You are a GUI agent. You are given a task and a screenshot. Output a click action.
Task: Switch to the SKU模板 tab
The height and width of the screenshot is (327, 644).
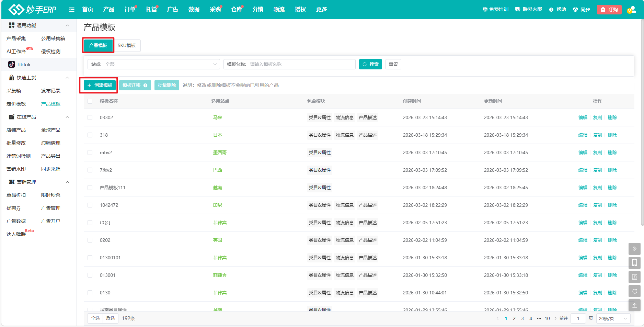pyautogui.click(x=127, y=45)
